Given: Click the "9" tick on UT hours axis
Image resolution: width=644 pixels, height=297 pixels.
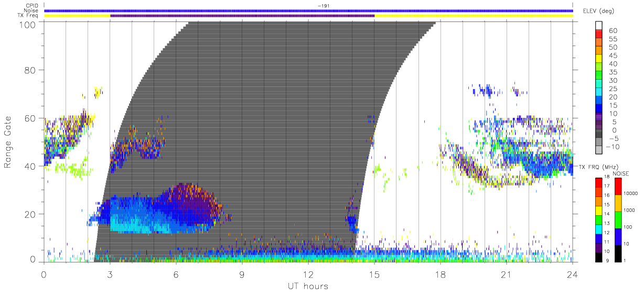Looking at the screenshot, I should 242,274.
